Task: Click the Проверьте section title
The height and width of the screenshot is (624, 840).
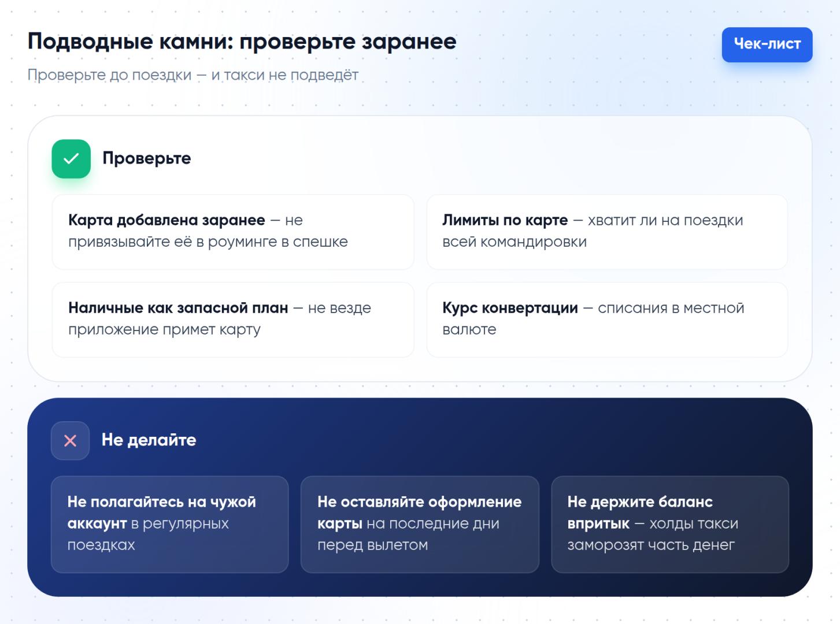Action: (x=147, y=158)
